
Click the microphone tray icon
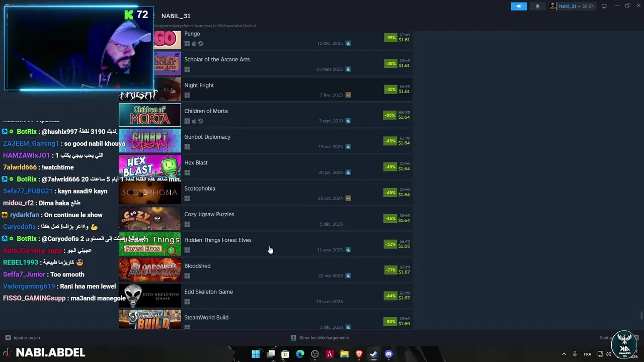click(x=575, y=354)
